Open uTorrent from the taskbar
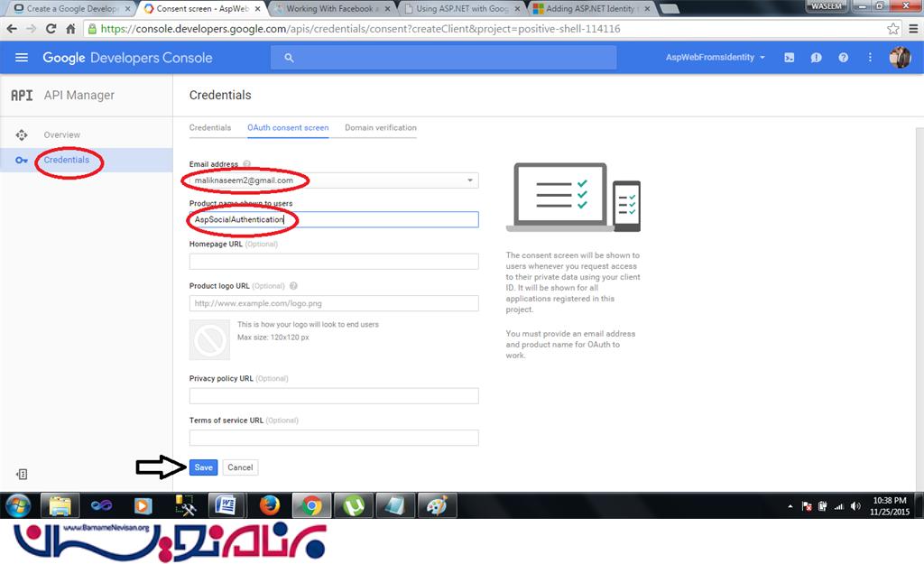 tap(354, 505)
